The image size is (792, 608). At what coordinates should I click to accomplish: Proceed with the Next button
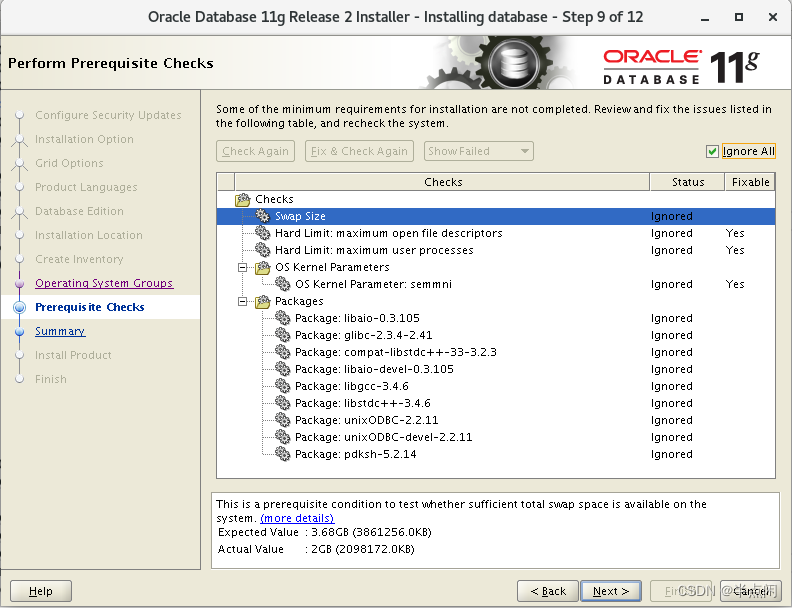coord(611,591)
